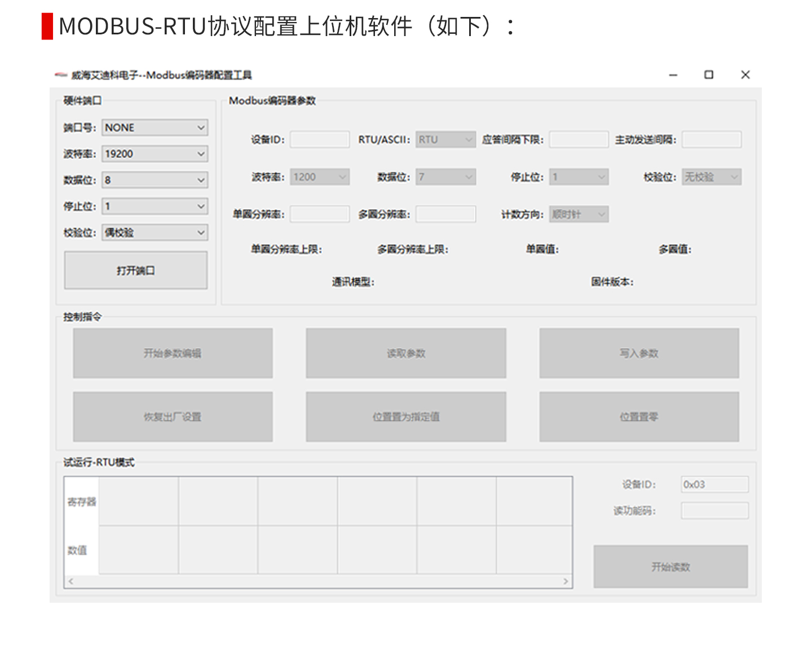Expand hardware 停止位 dropdown showing 1
The height and width of the screenshot is (649, 812).
point(155,206)
